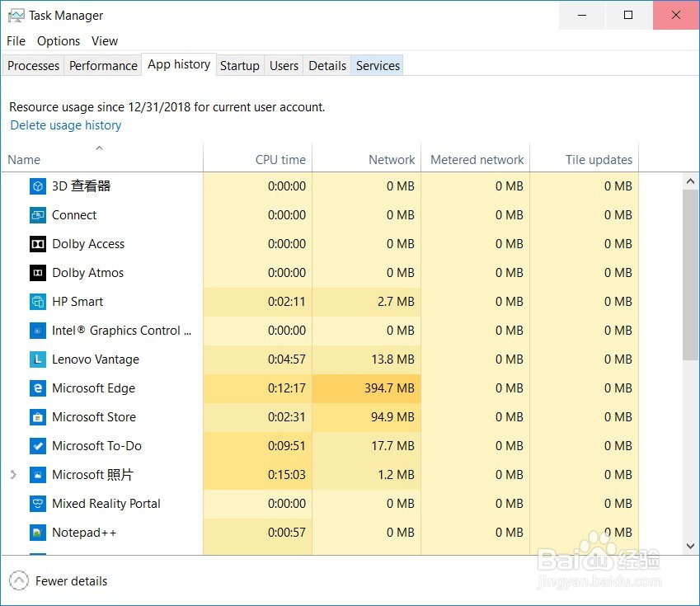This screenshot has width=700, height=606.
Task: Sort by Metered network column header
Action: [476, 157]
